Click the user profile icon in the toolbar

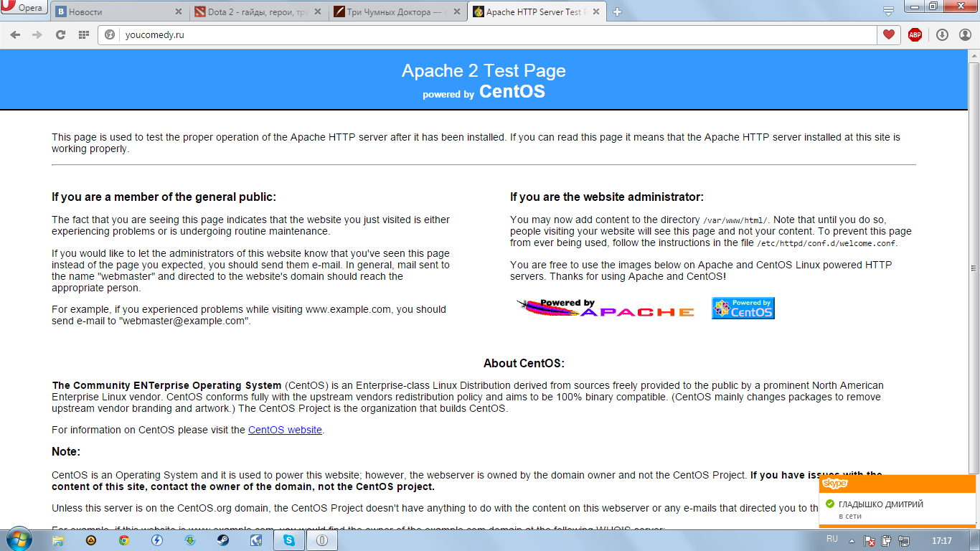point(964,34)
